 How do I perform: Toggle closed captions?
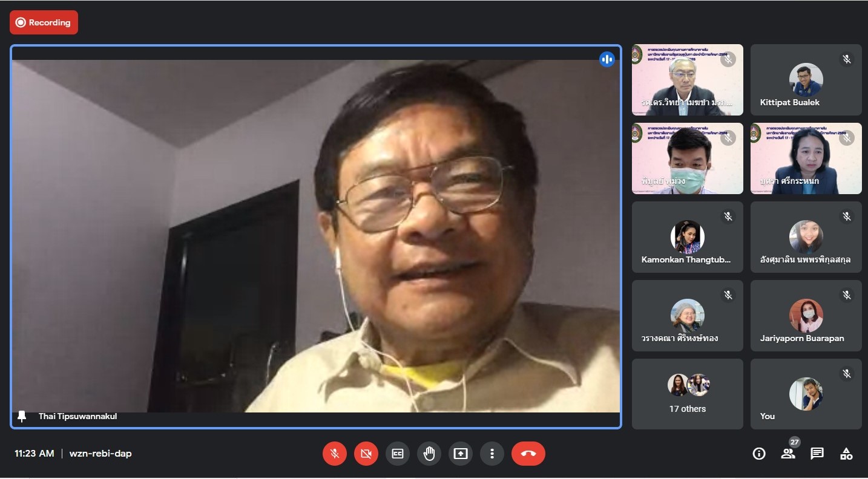[x=398, y=454]
